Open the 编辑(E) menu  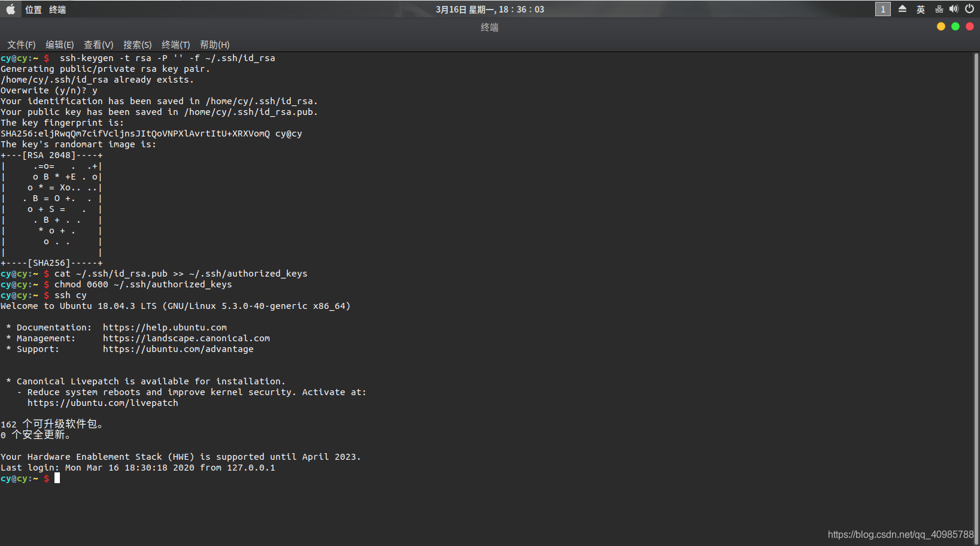pos(60,45)
